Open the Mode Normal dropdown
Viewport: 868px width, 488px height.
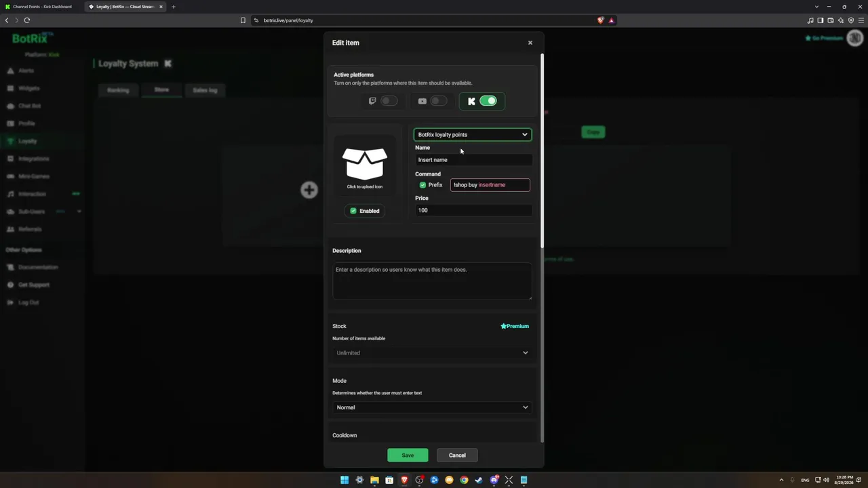(432, 407)
